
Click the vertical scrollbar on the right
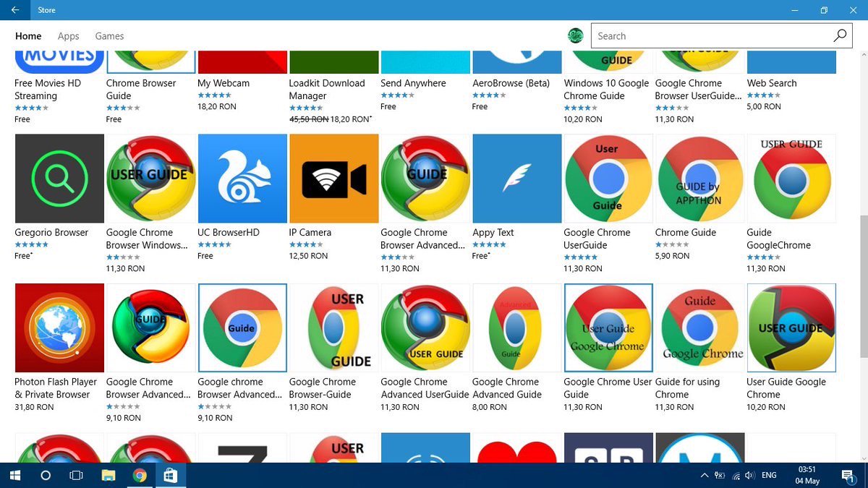[x=863, y=217]
